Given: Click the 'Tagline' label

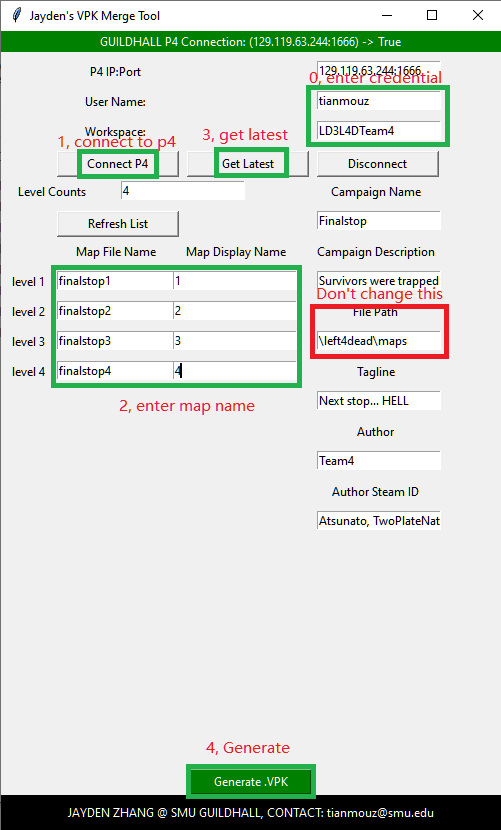Looking at the screenshot, I should 376,372.
